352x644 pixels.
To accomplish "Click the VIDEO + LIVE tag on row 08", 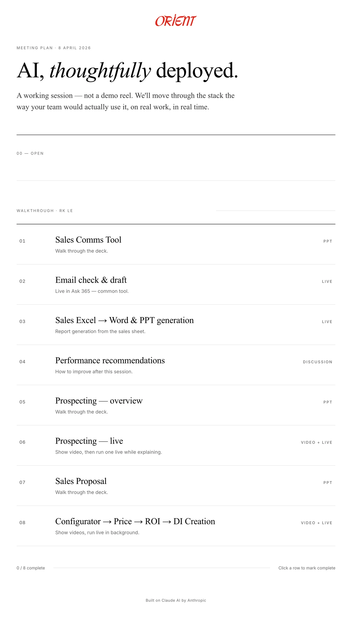I will (316, 523).
